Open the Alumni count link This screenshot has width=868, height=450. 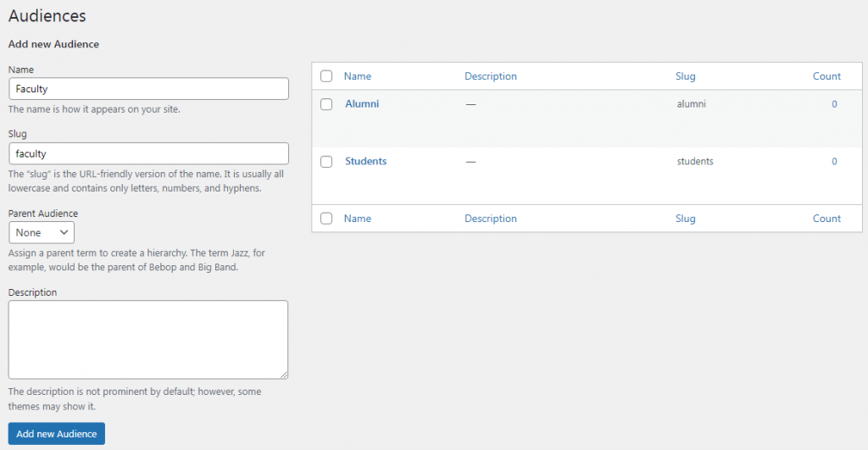pos(834,104)
